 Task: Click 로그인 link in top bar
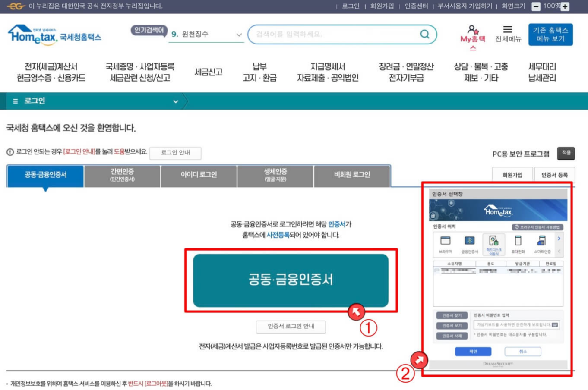[351, 6]
